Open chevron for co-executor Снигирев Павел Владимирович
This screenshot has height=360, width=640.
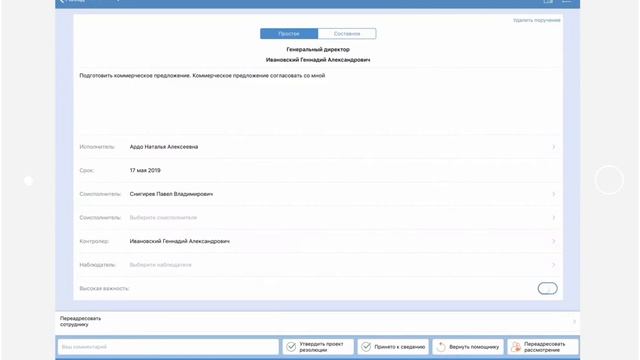coord(553,194)
